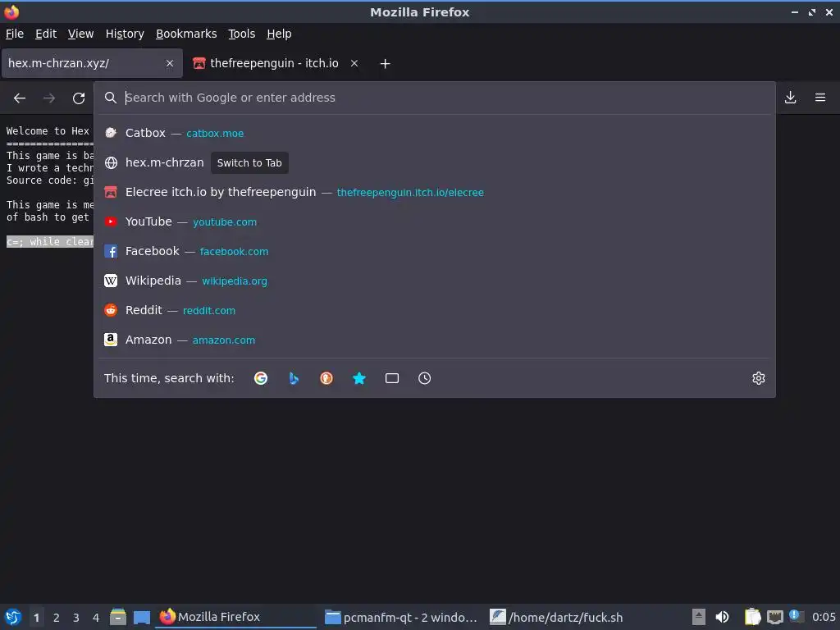840x630 pixels.
Task: Click the removable media eject tray icon
Action: 699,617
